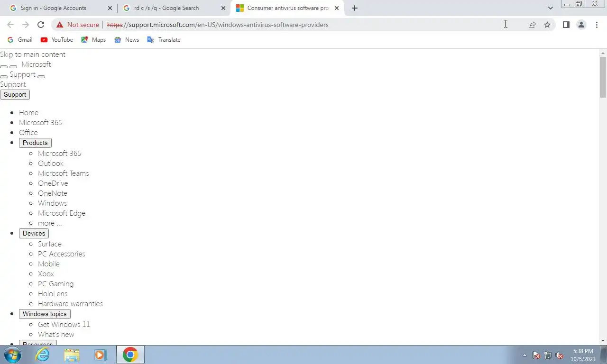Share this page using the share icon
The height and width of the screenshot is (364, 607).
click(x=532, y=25)
